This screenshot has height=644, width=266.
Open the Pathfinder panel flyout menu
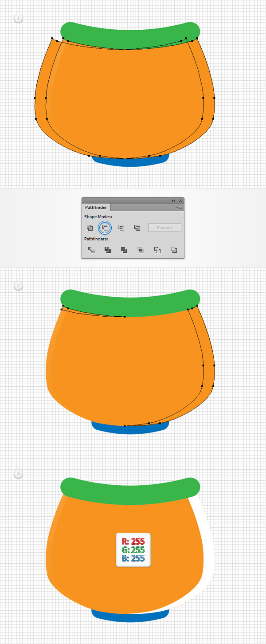click(179, 207)
